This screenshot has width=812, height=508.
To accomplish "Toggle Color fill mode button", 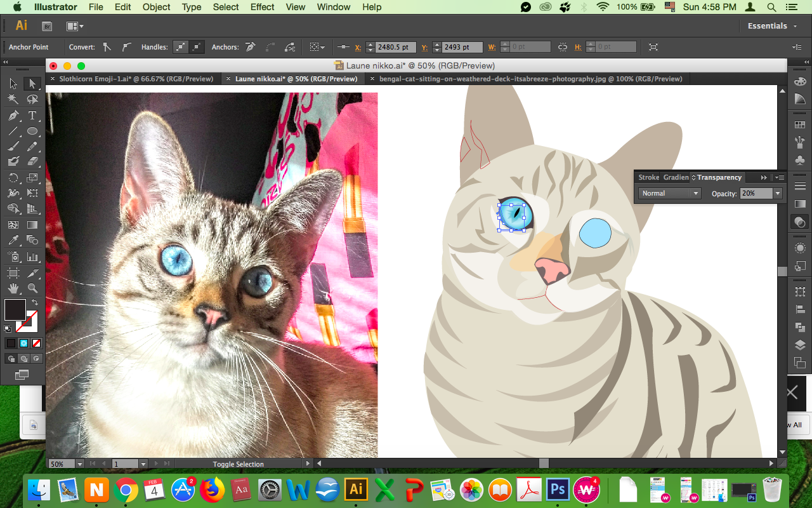I will (11, 343).
